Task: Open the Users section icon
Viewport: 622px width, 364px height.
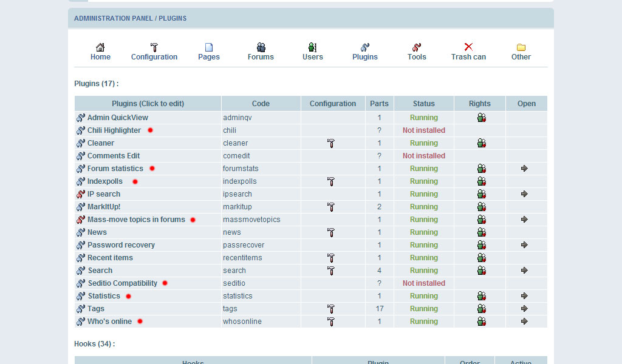Action: (x=312, y=47)
